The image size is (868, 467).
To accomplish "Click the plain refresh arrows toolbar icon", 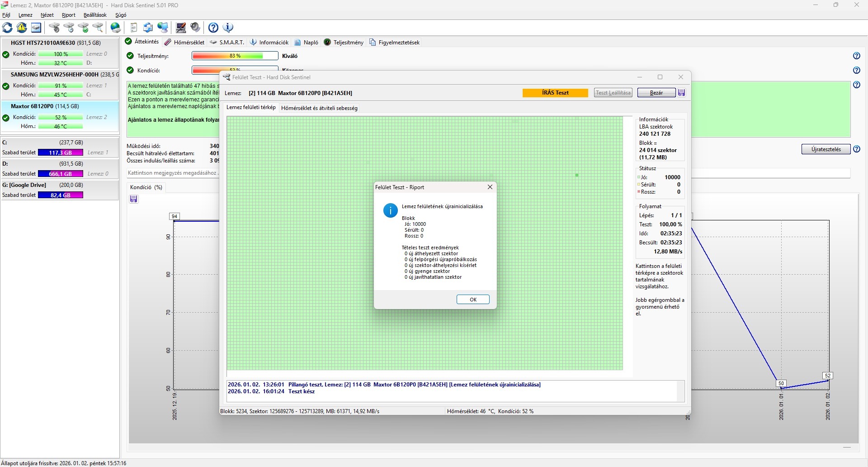I will pos(8,28).
